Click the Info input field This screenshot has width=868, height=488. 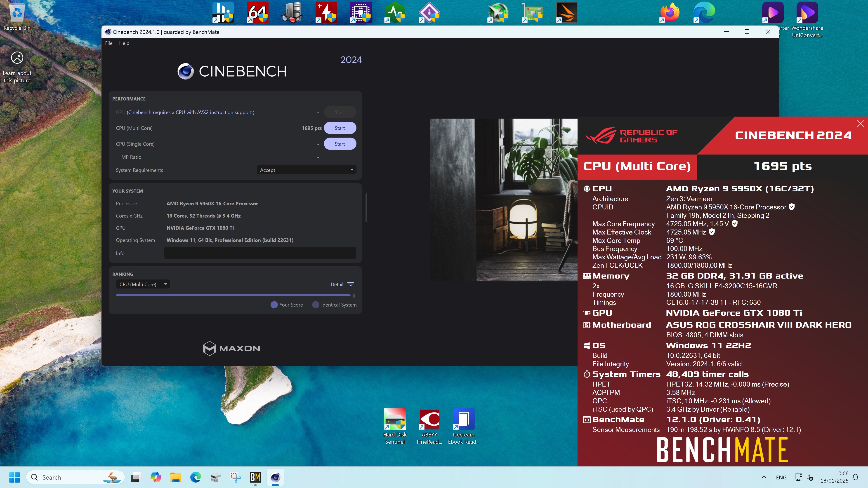(x=260, y=253)
